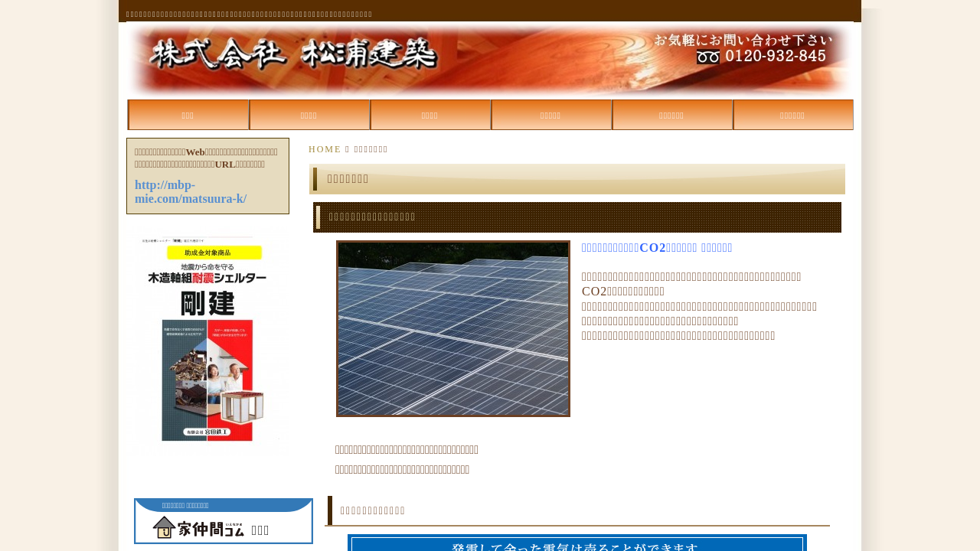Click the fifth orange navigation tab
980x551 pixels.
672,115
